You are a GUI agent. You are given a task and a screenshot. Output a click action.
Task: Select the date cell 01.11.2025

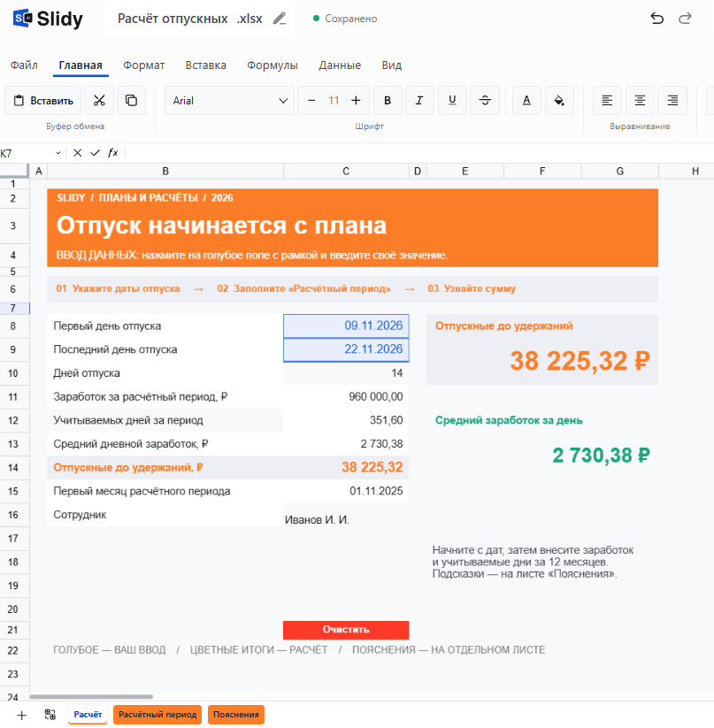tap(346, 491)
